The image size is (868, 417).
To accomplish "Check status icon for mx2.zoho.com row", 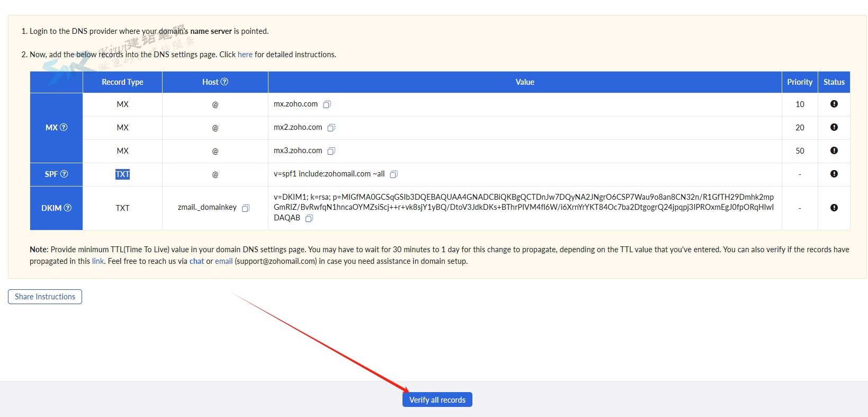I will pos(834,127).
